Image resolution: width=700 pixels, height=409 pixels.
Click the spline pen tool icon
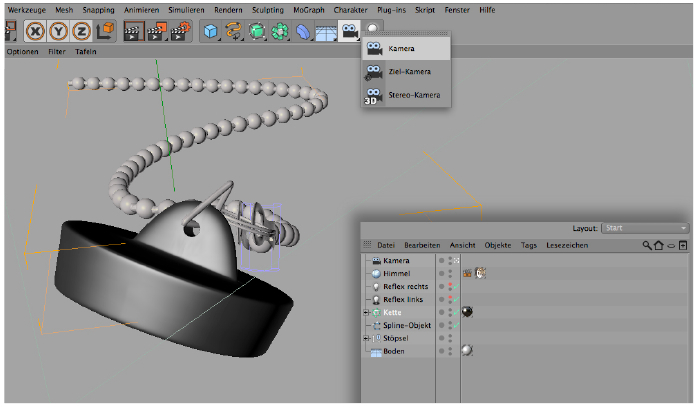234,31
